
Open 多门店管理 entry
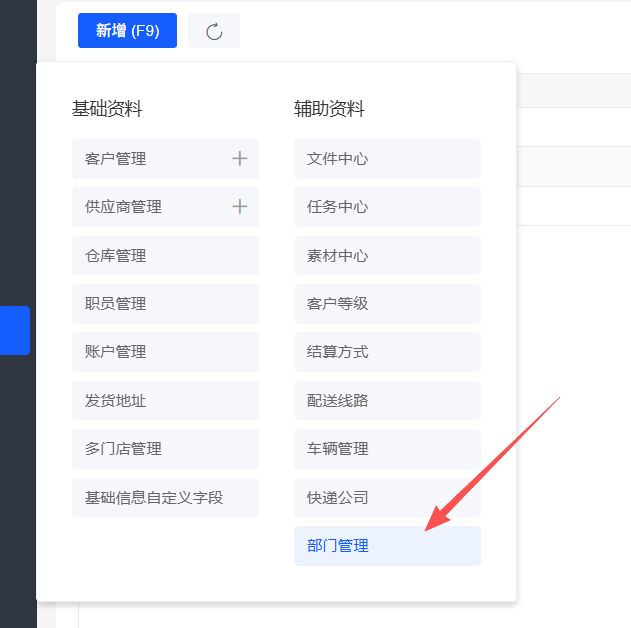coord(165,449)
